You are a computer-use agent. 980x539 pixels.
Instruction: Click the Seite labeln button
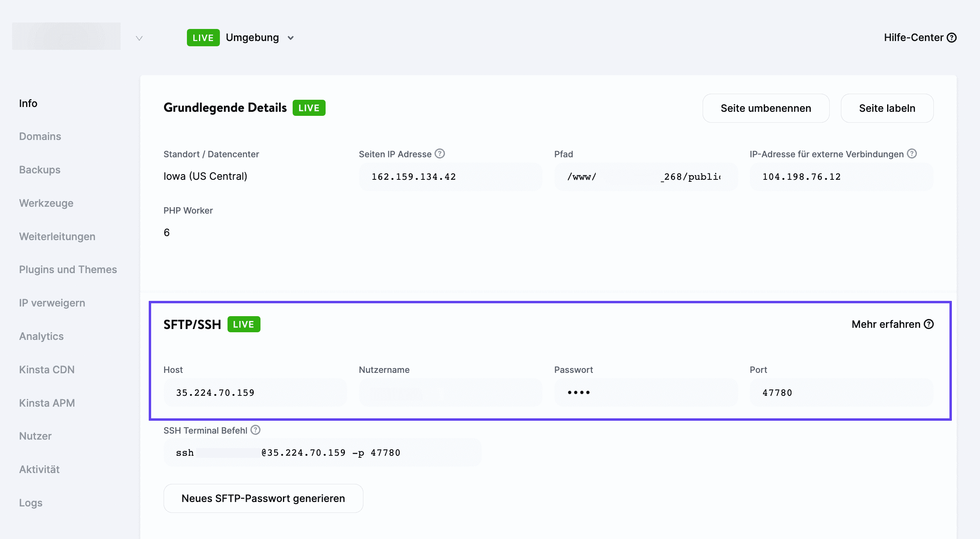(x=887, y=108)
